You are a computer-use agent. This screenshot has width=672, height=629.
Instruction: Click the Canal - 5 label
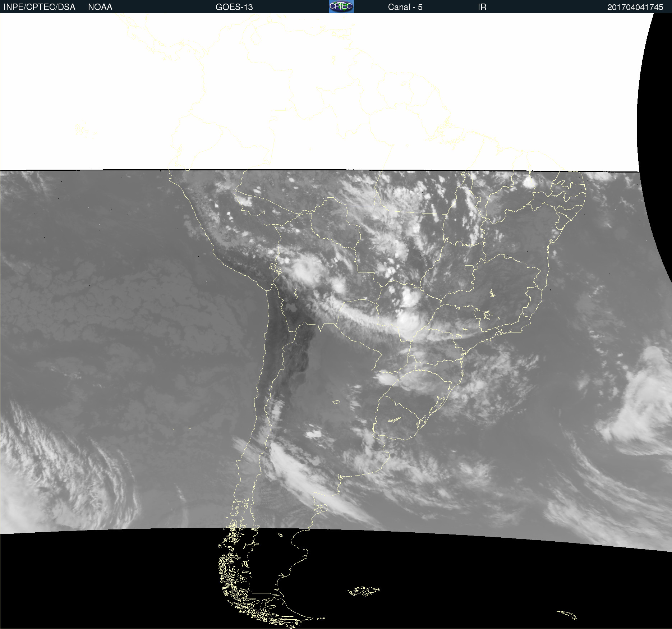point(405,7)
